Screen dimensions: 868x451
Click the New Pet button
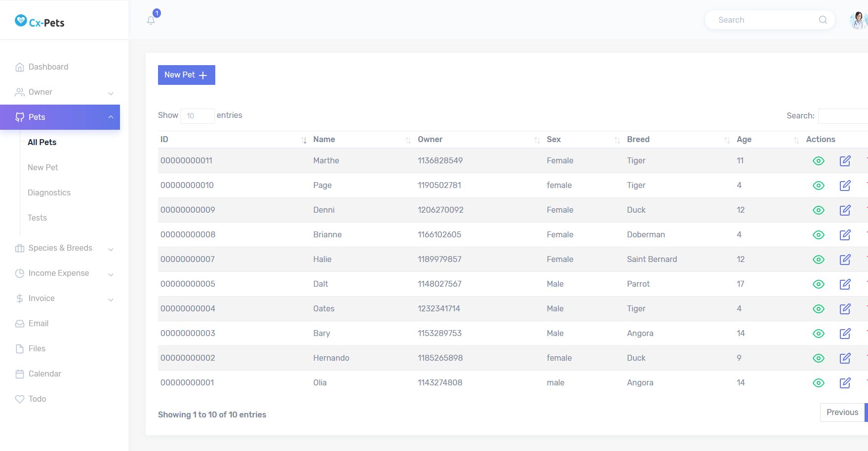tap(186, 75)
